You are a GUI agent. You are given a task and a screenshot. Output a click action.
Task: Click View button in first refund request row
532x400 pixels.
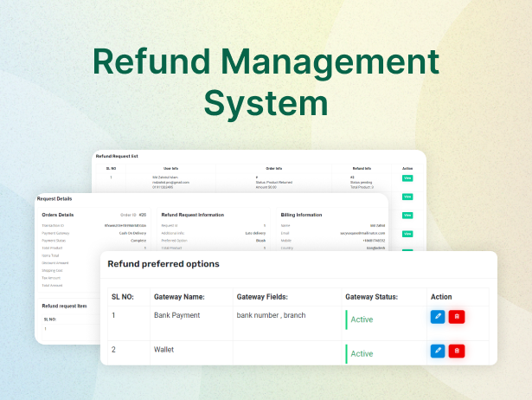pyautogui.click(x=407, y=177)
